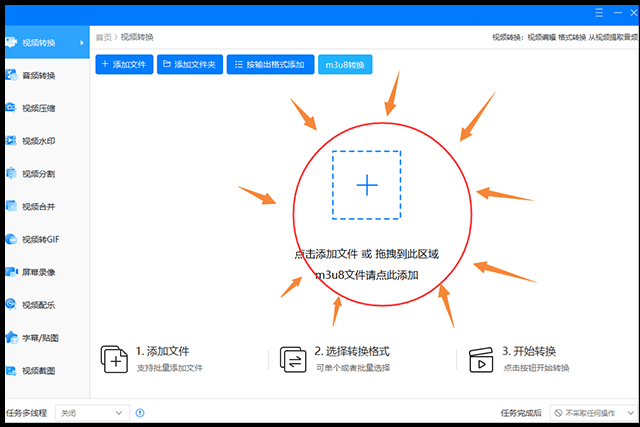Click the m3u8文件请点此添加 link
The width and height of the screenshot is (640, 427).
pos(367,275)
